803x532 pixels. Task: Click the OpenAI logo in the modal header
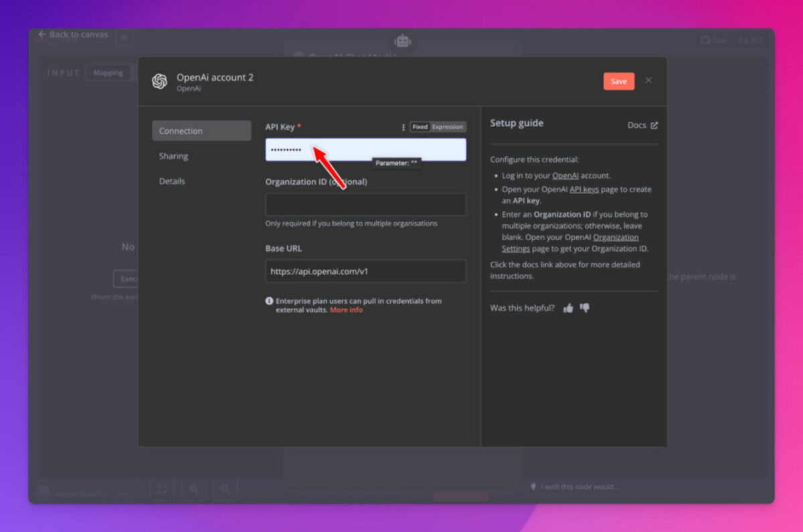click(159, 81)
